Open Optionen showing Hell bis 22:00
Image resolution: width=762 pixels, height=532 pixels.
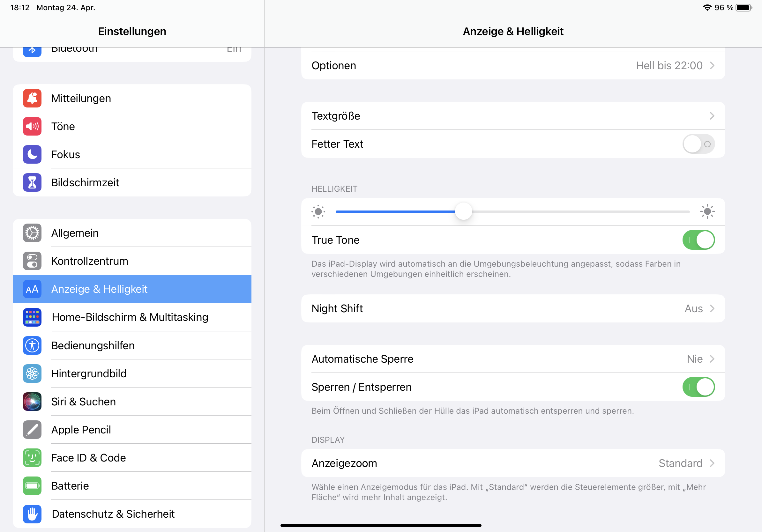tap(513, 66)
